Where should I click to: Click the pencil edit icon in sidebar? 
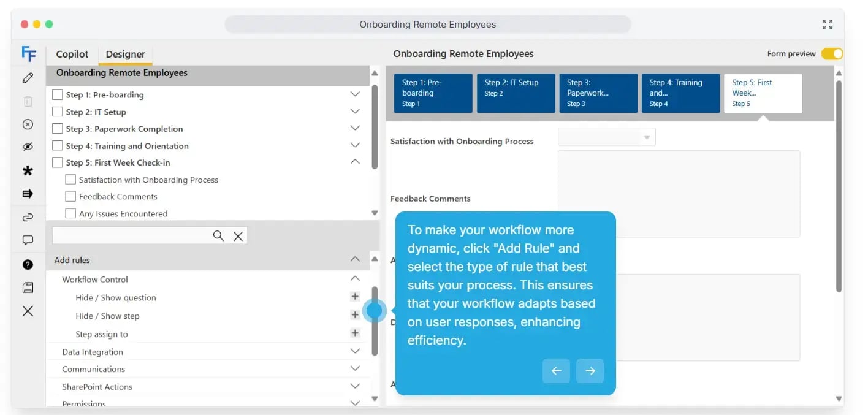tap(28, 78)
